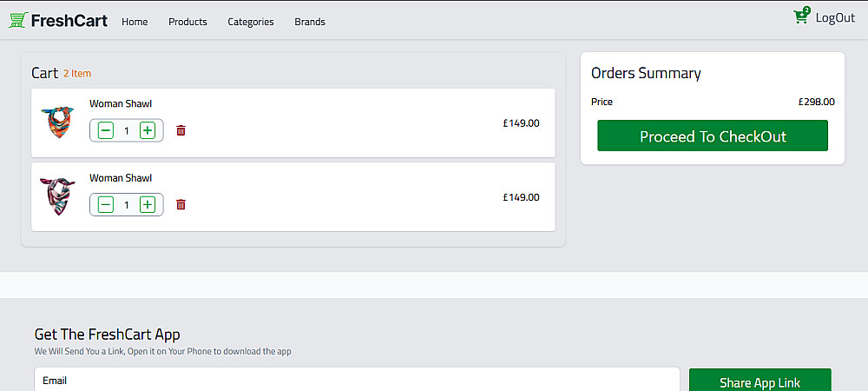Click the second Woman Shawl product name
Viewport: 868px width, 391px height.
[x=121, y=178]
